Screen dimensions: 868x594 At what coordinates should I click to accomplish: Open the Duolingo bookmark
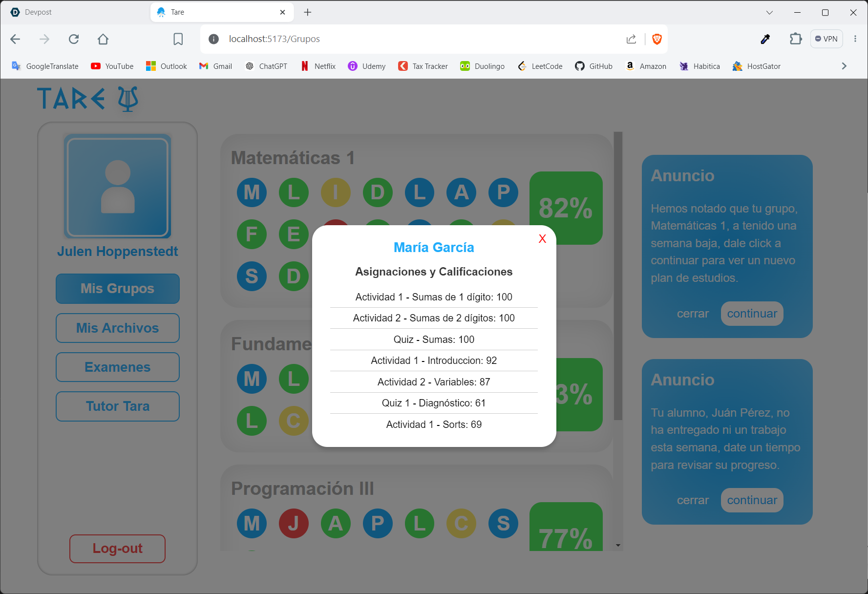(x=483, y=66)
